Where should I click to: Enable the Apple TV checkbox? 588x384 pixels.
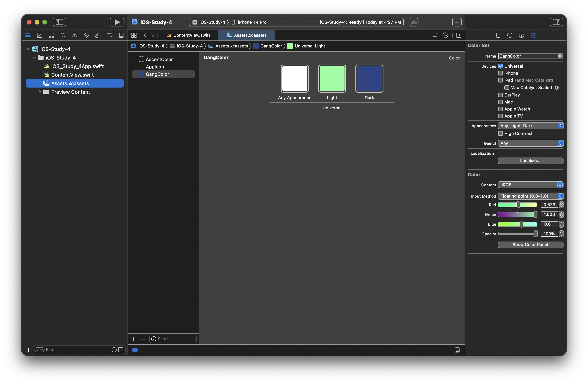[500, 116]
